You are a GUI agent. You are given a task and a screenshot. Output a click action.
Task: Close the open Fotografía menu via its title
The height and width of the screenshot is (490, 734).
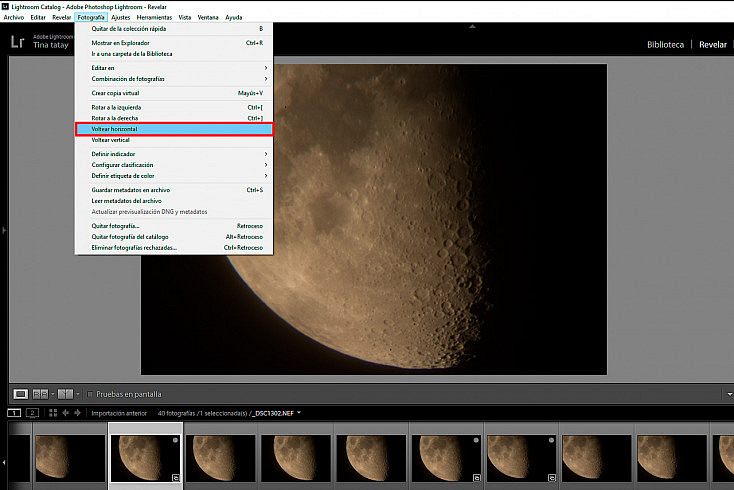coord(91,17)
